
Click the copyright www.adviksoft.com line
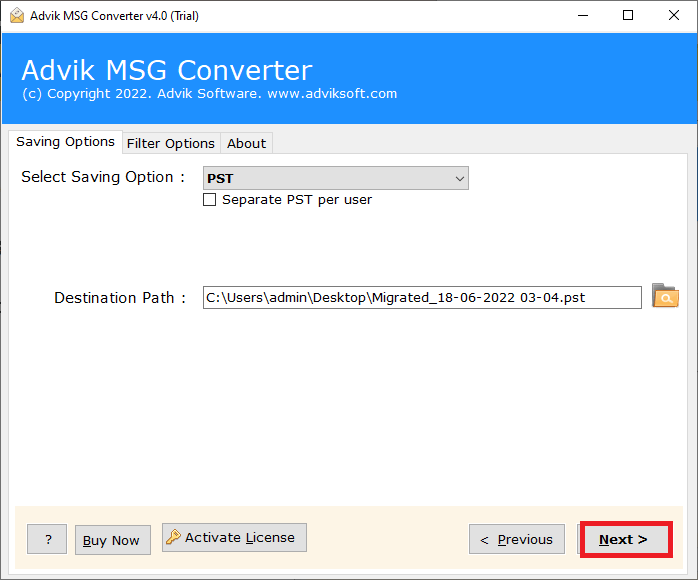click(x=210, y=94)
